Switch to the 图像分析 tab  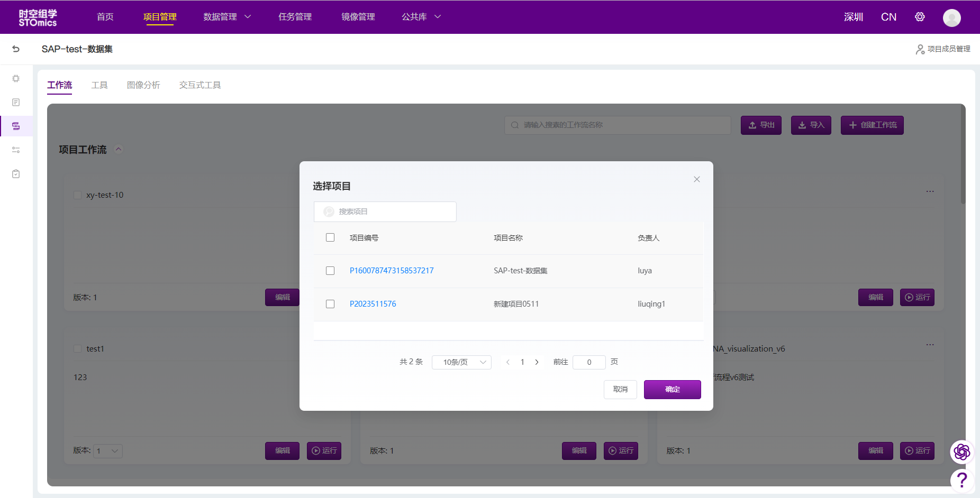pos(143,85)
